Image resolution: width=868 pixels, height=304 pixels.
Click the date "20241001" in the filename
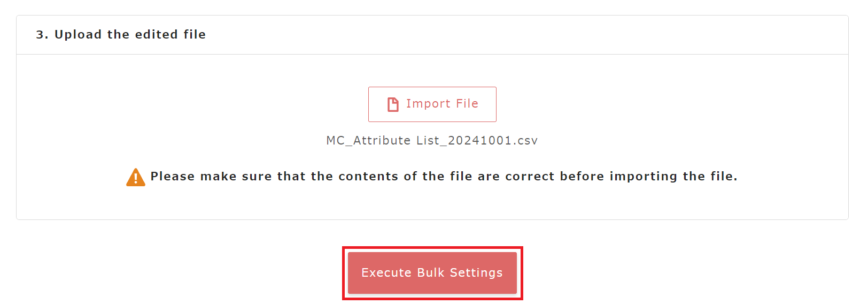[x=480, y=141]
